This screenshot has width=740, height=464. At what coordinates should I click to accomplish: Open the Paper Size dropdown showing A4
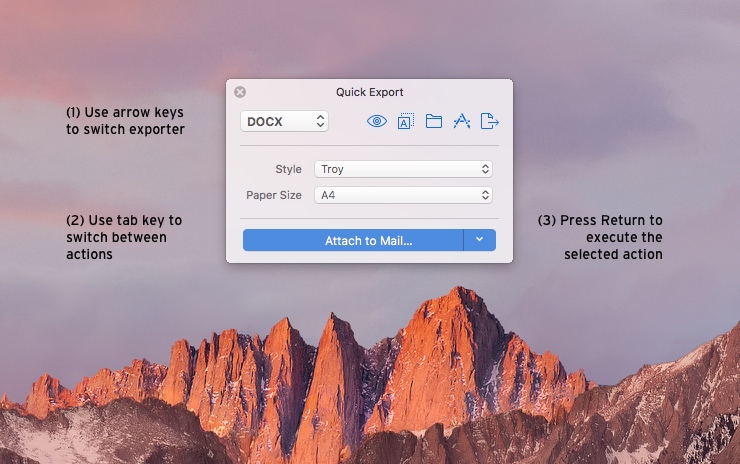(x=403, y=195)
